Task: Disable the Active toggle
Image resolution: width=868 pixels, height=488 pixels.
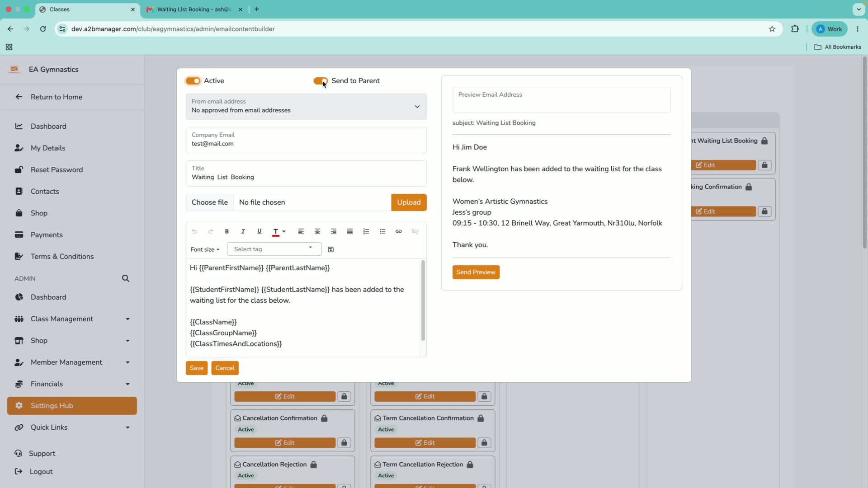Action: (x=193, y=81)
